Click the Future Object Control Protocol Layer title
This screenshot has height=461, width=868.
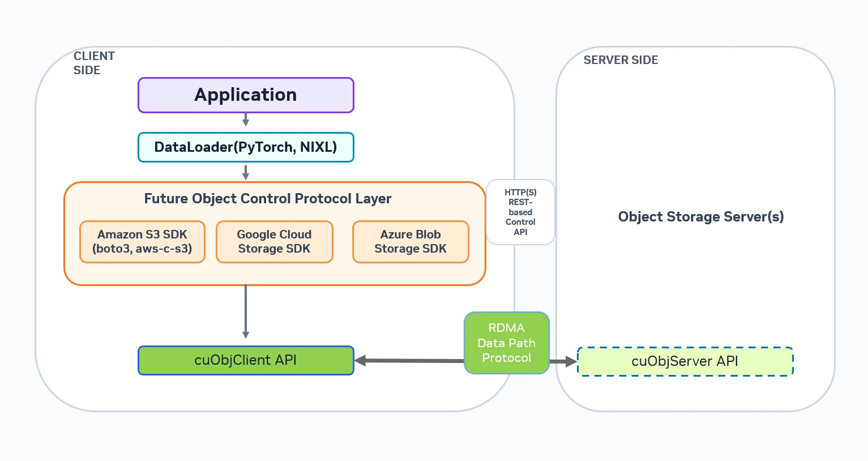(268, 199)
